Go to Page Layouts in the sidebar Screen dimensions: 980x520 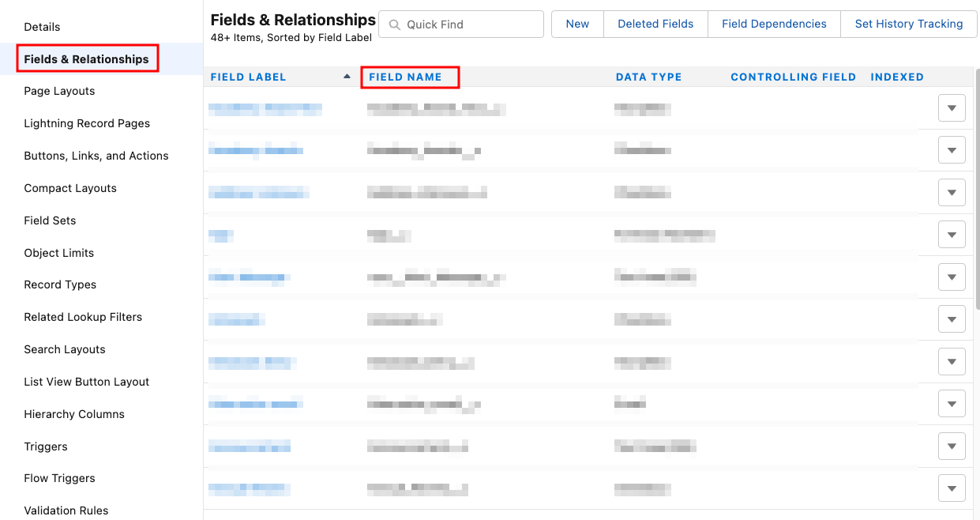59,91
